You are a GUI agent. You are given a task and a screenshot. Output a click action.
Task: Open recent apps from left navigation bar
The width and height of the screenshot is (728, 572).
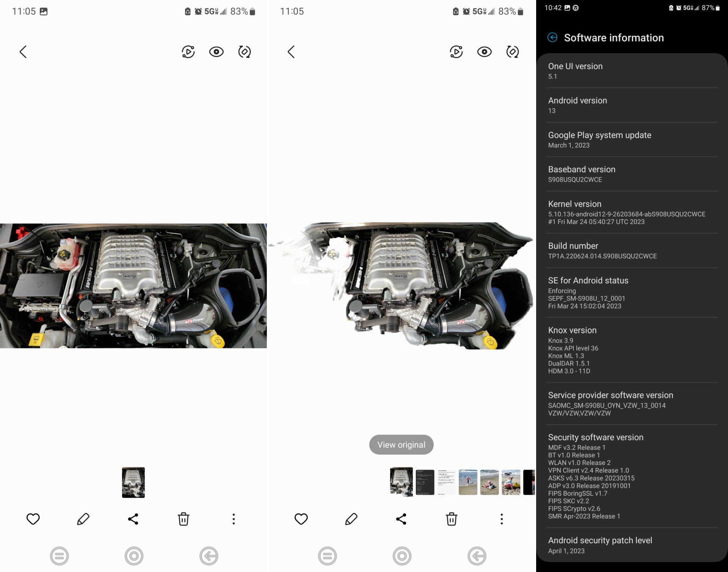(60, 556)
